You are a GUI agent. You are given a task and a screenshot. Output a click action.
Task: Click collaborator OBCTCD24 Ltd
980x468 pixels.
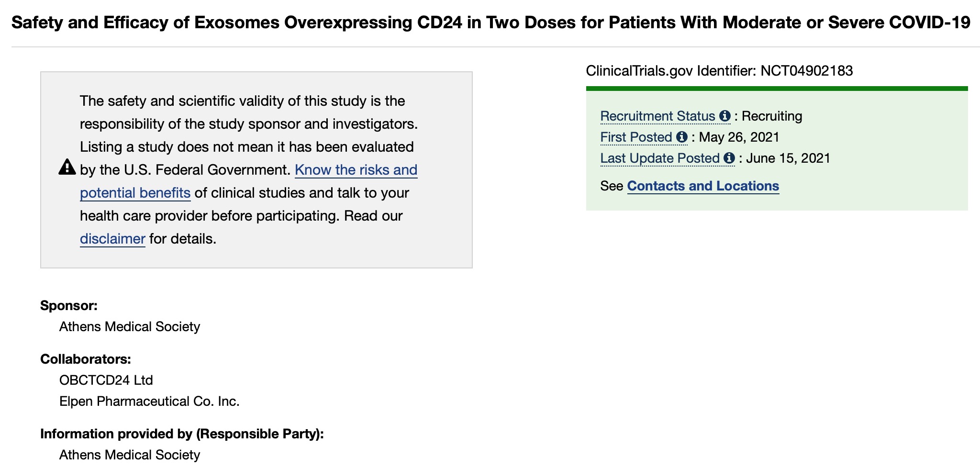pos(106,380)
